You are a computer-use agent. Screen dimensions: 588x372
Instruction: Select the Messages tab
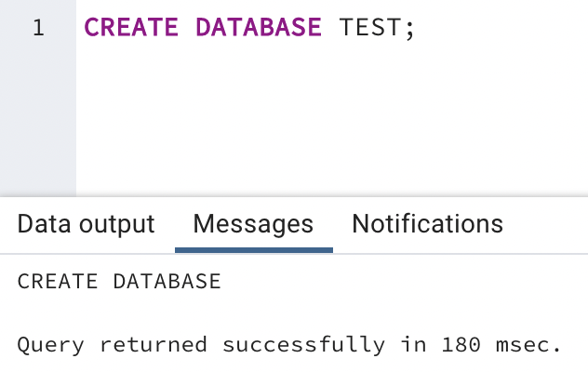[253, 224]
